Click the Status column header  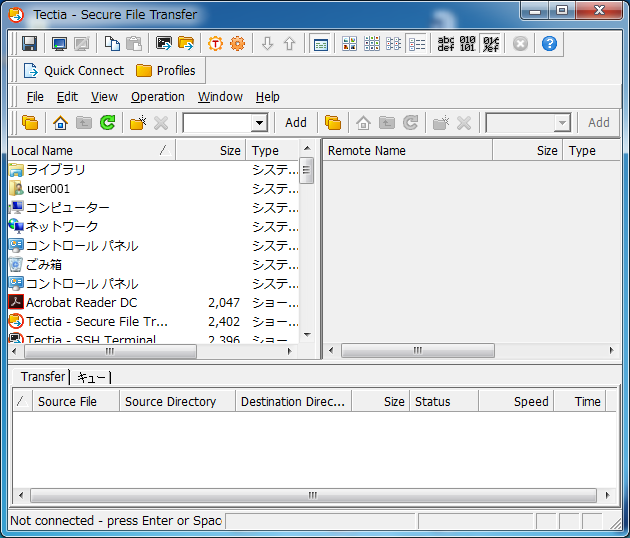444,401
